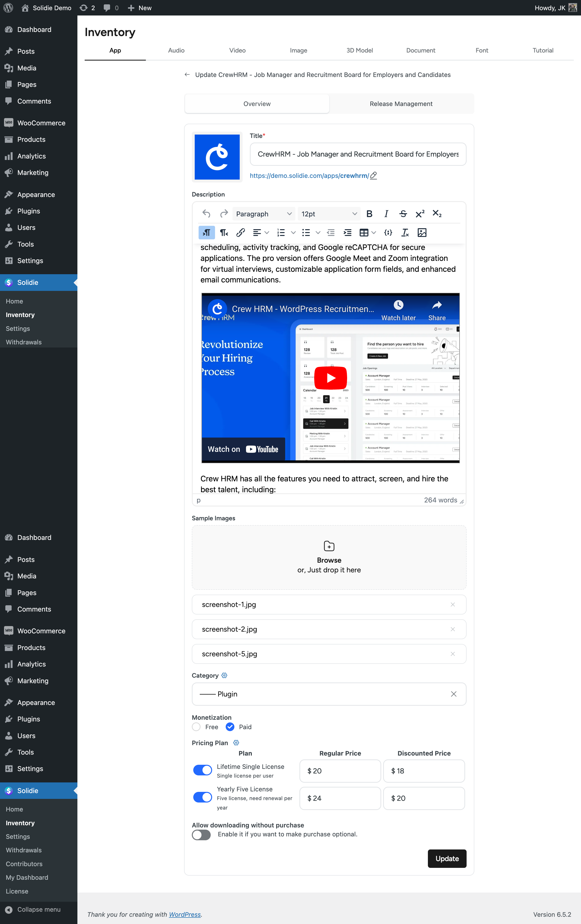Redo the last edit in description editor

coord(223,214)
